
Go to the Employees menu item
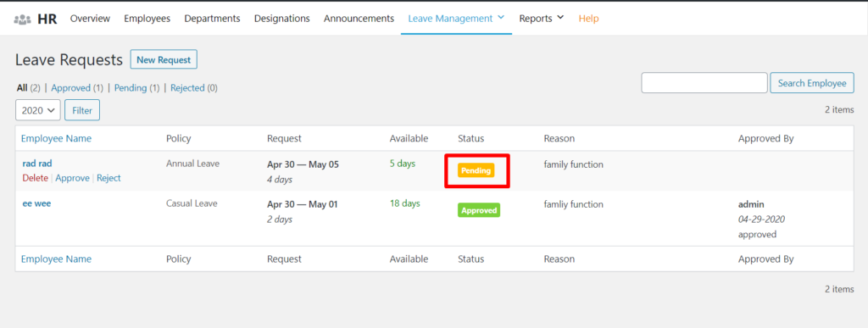coord(147,19)
